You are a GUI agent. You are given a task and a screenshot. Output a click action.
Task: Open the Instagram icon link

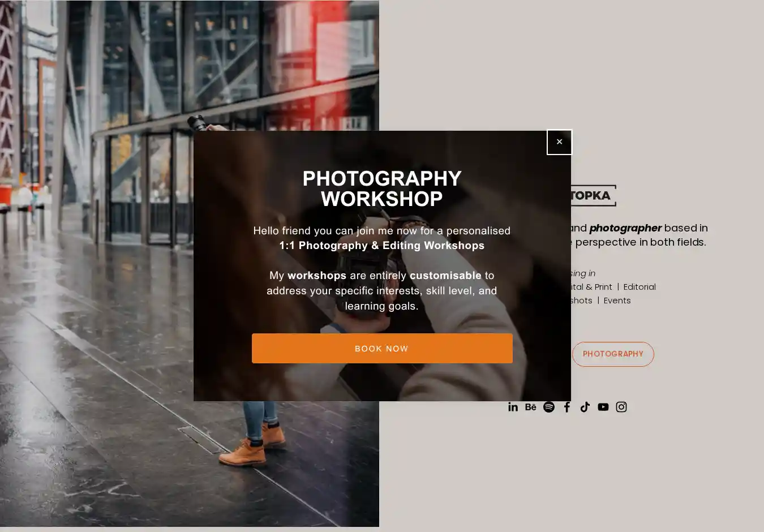pyautogui.click(x=621, y=407)
